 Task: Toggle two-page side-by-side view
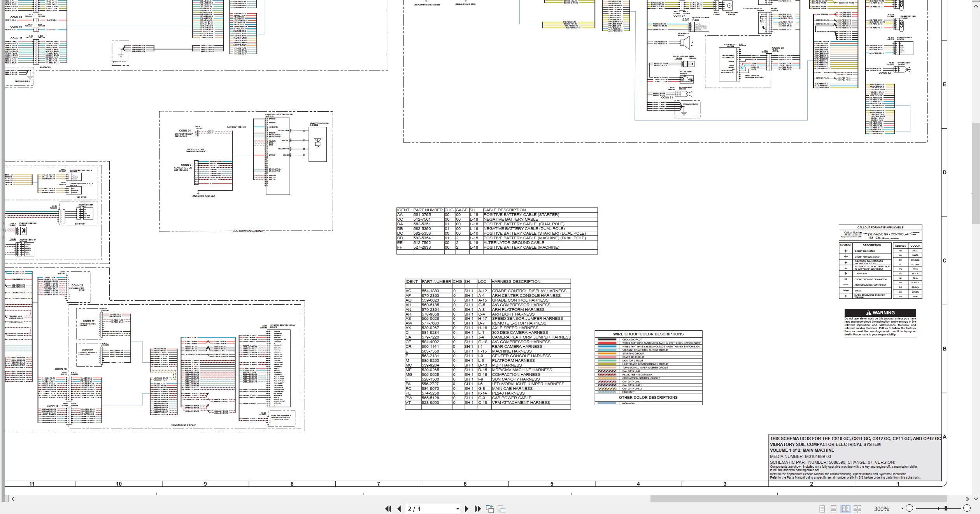point(845,509)
